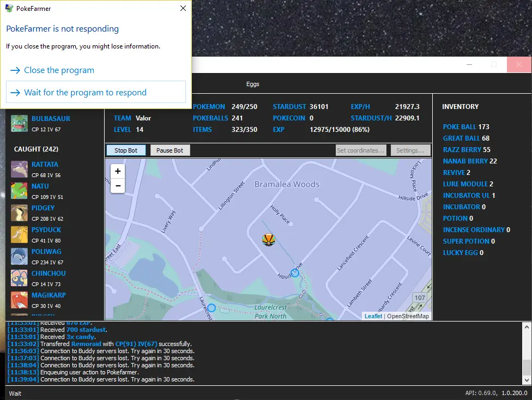This screenshot has height=400, width=532.
Task: Click RAZZ BERRY 55 inventory entry
Action: click(467, 150)
